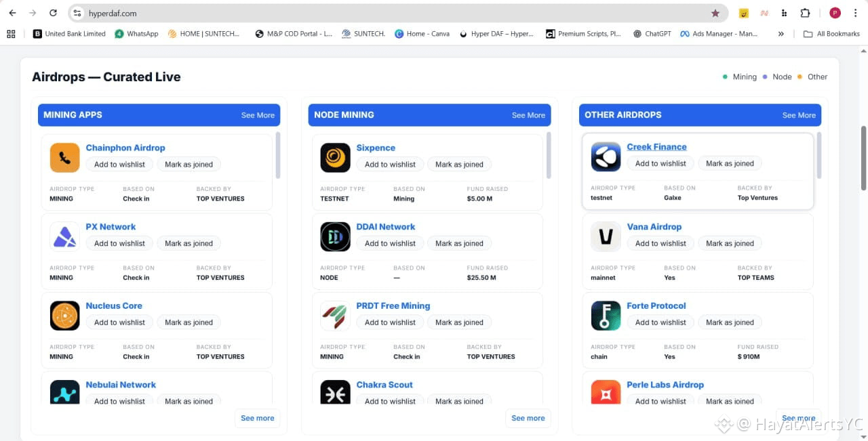Click the Node legend label
The width and height of the screenshot is (868, 441).
tap(782, 77)
